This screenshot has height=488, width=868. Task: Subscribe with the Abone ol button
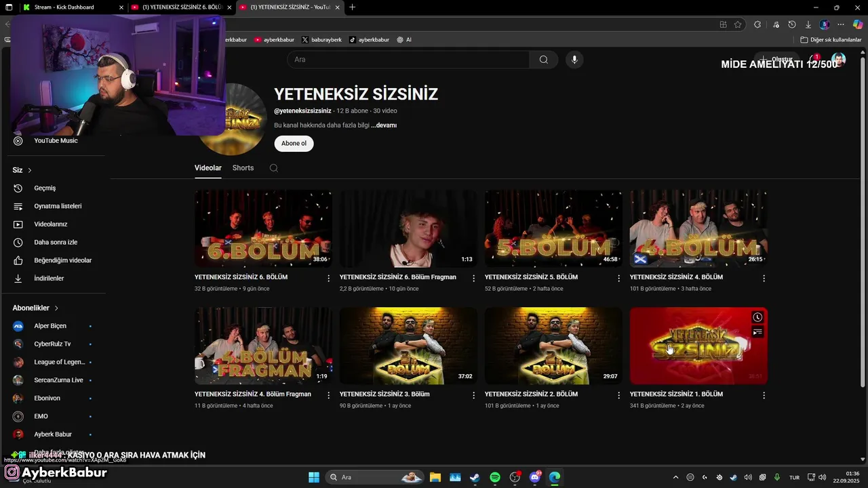294,143
